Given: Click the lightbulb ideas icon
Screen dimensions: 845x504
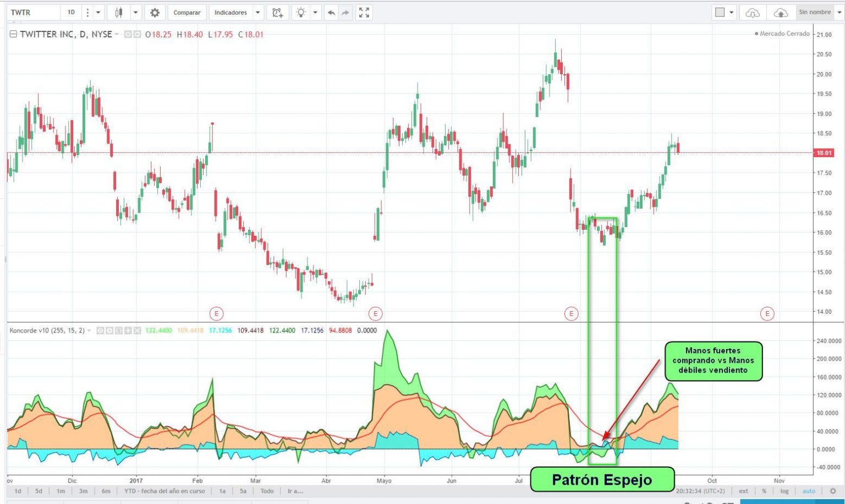Looking at the screenshot, I should tap(300, 13).
